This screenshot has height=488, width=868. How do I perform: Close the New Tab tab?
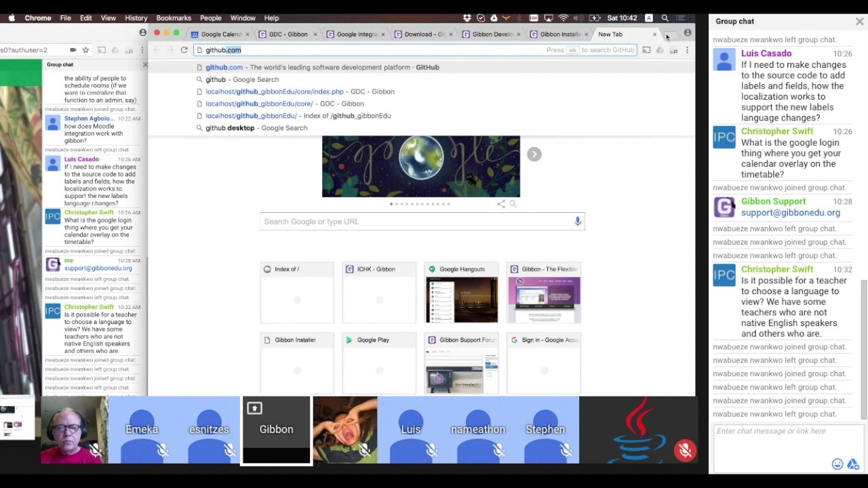[x=654, y=35]
